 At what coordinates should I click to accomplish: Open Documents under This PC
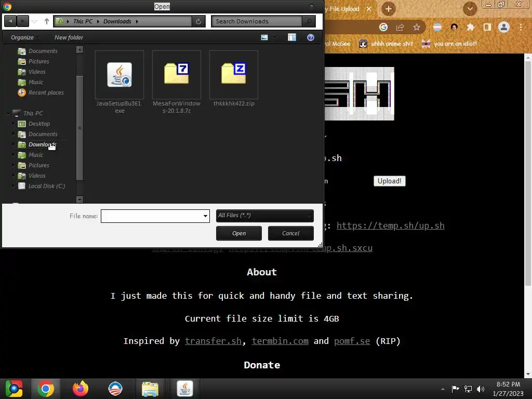tap(37, 134)
